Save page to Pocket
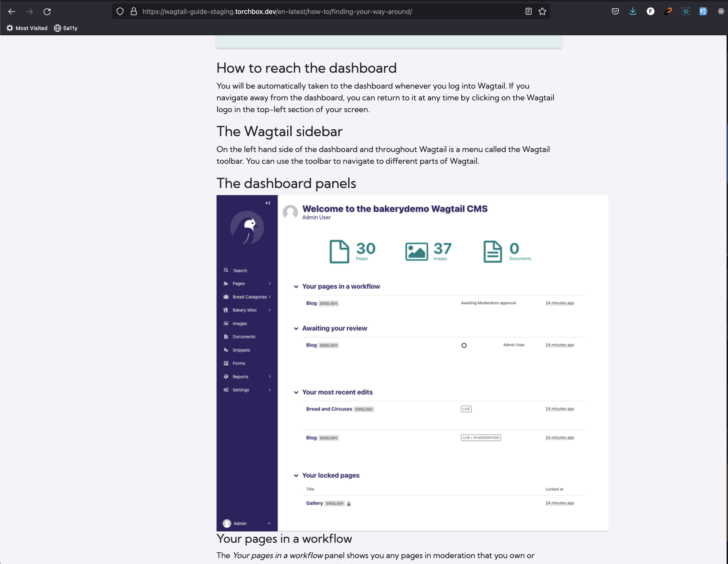The height and width of the screenshot is (564, 728). (x=615, y=11)
